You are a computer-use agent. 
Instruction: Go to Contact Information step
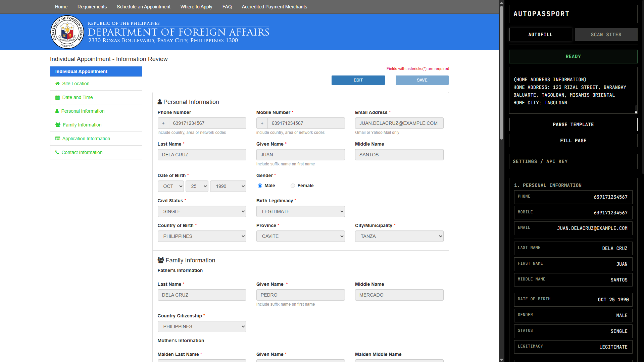96,152
